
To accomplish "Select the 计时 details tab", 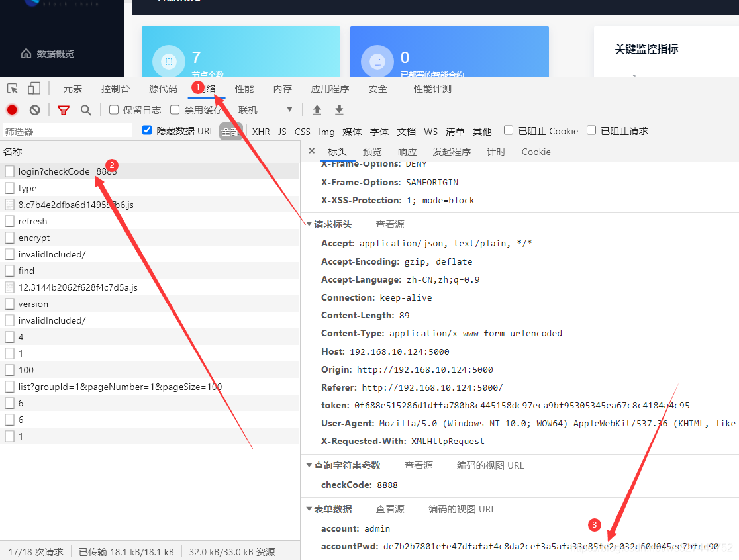I will click(496, 152).
